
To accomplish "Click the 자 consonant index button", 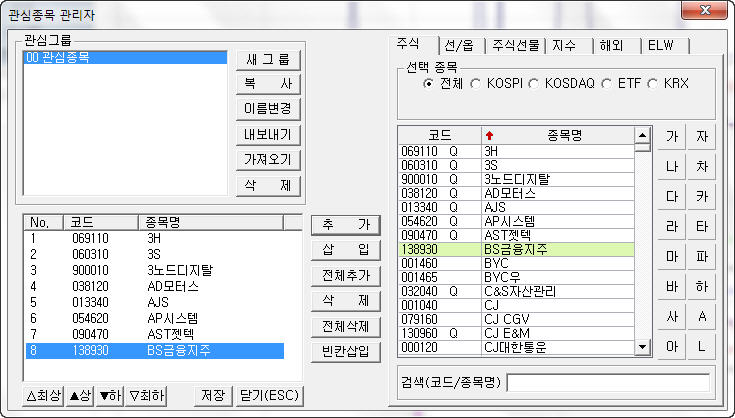I will coord(702,136).
